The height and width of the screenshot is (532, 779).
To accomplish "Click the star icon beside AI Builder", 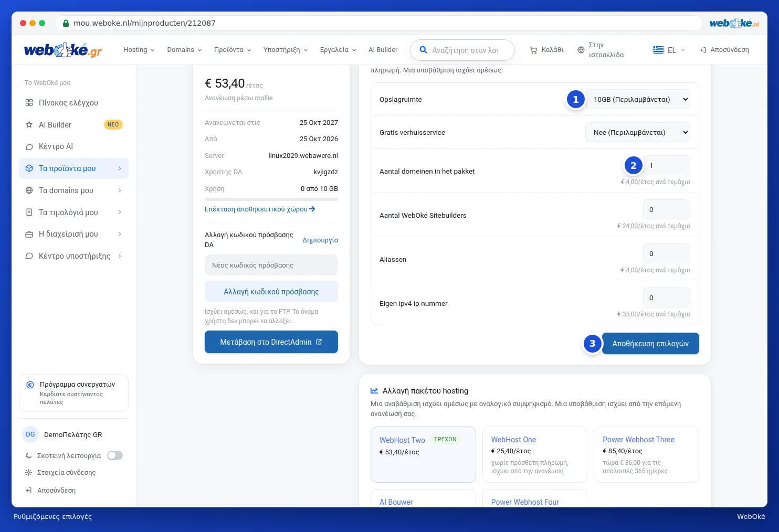I will tap(29, 125).
